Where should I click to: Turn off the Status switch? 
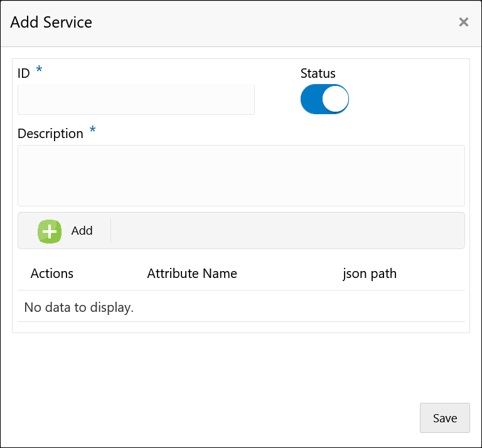(324, 99)
